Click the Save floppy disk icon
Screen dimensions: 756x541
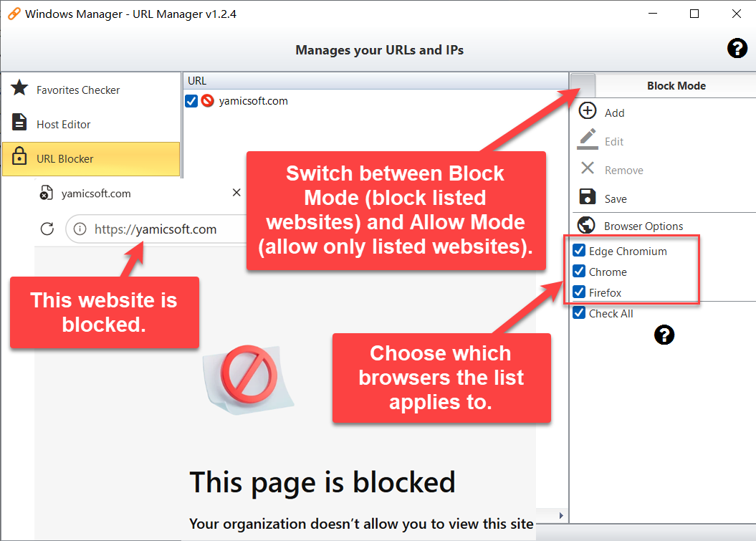(x=588, y=197)
